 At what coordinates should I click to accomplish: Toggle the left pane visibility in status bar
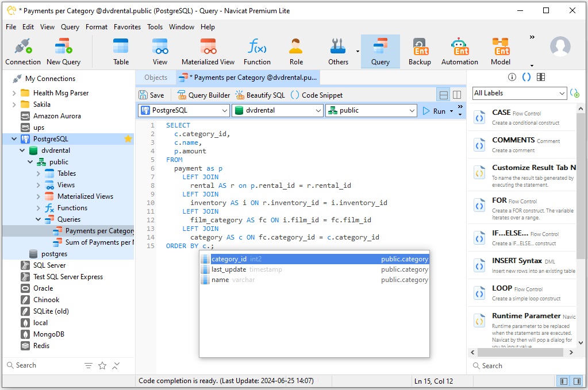564,381
